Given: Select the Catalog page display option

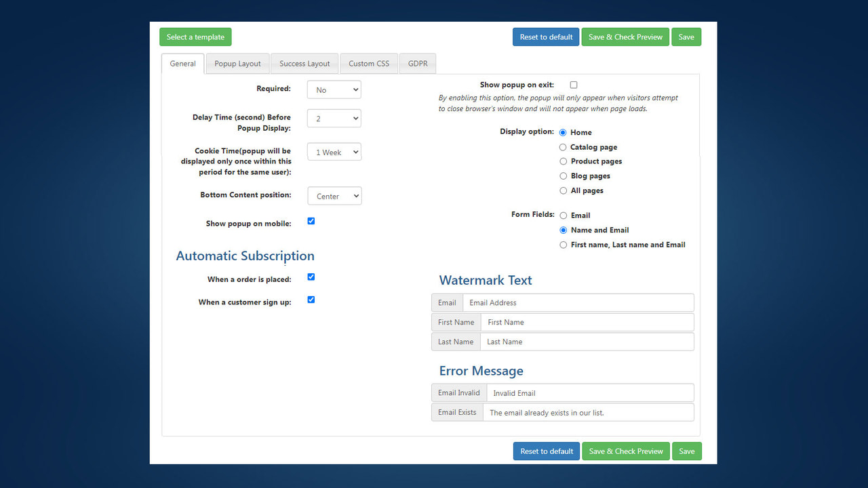Looking at the screenshot, I should point(563,146).
